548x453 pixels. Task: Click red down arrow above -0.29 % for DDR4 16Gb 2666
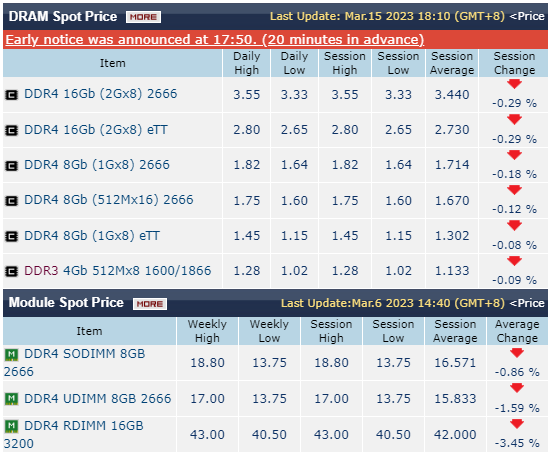click(514, 84)
